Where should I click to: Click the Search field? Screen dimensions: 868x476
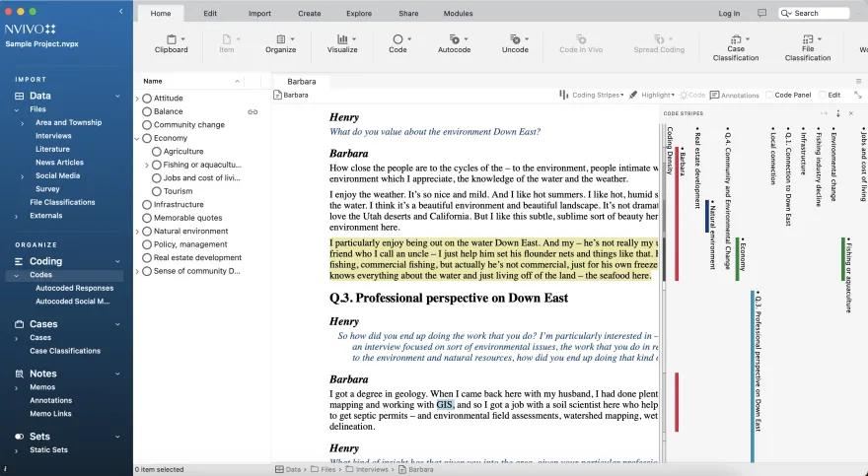(814, 13)
